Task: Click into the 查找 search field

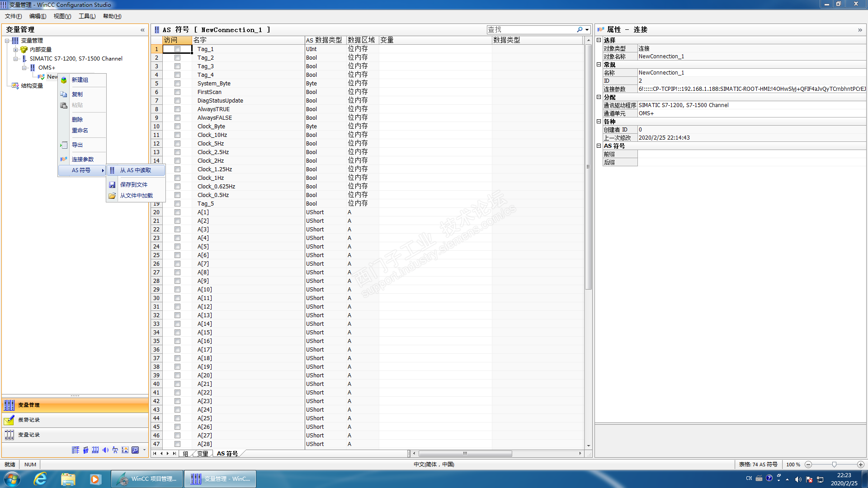Action: 530,30
